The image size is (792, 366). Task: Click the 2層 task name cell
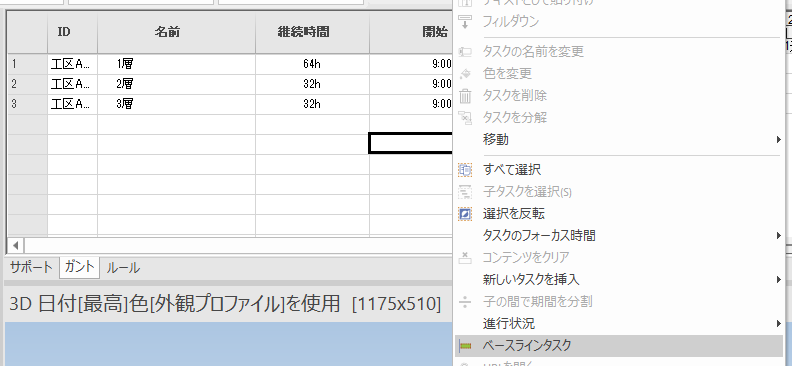176,84
